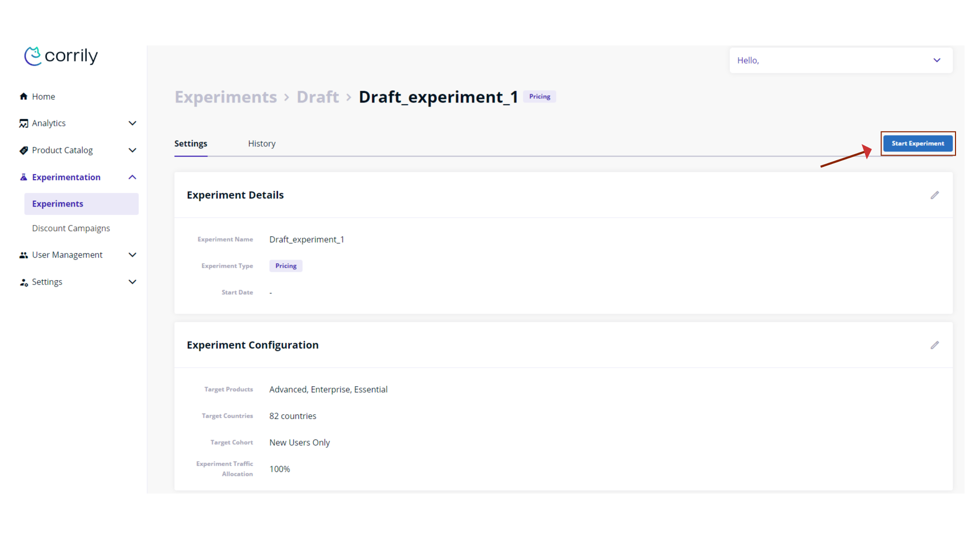Viewport: 980px width, 551px height.
Task: Edit Experiment Configuration with pencil icon
Action: point(935,345)
